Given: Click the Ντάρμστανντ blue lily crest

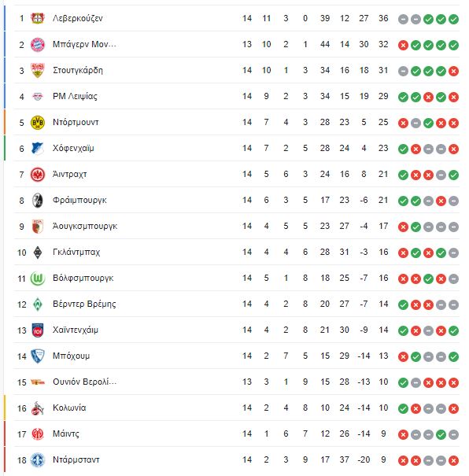Looking at the screenshot, I should 38,460.
